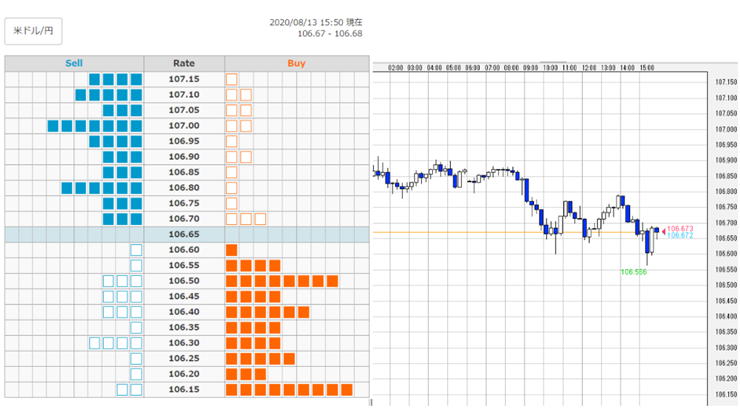Click the 106.75 rate cell
Viewport: 740px width, 408px height.
coord(184,203)
